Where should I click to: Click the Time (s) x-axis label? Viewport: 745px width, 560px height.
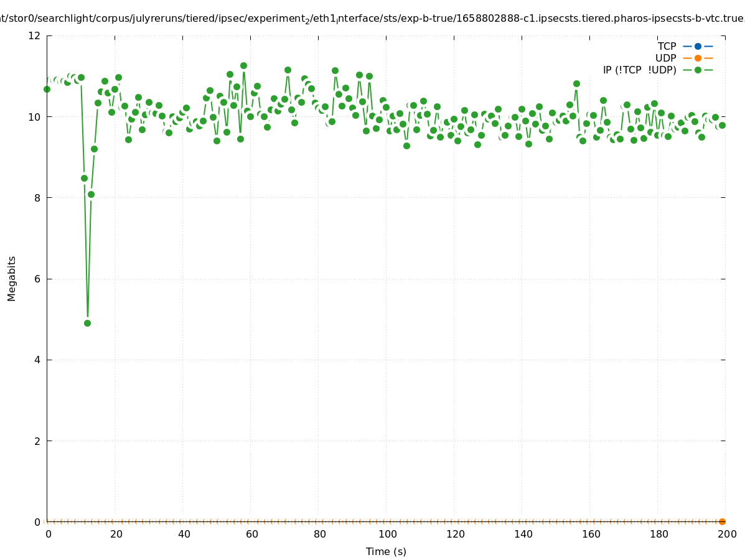pos(386,551)
